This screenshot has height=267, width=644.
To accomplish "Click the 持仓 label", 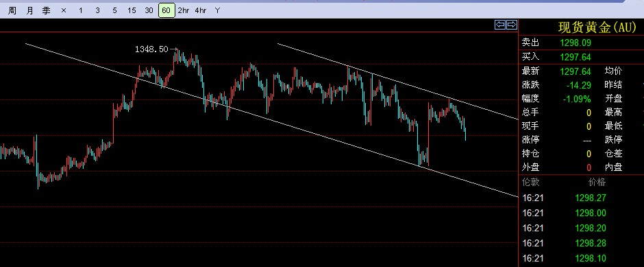I will click(531, 154).
